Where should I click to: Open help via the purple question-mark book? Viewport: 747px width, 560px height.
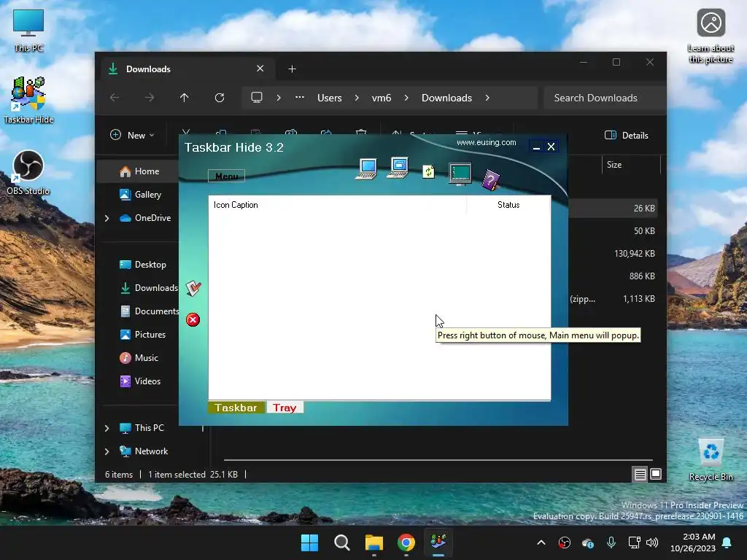click(490, 180)
